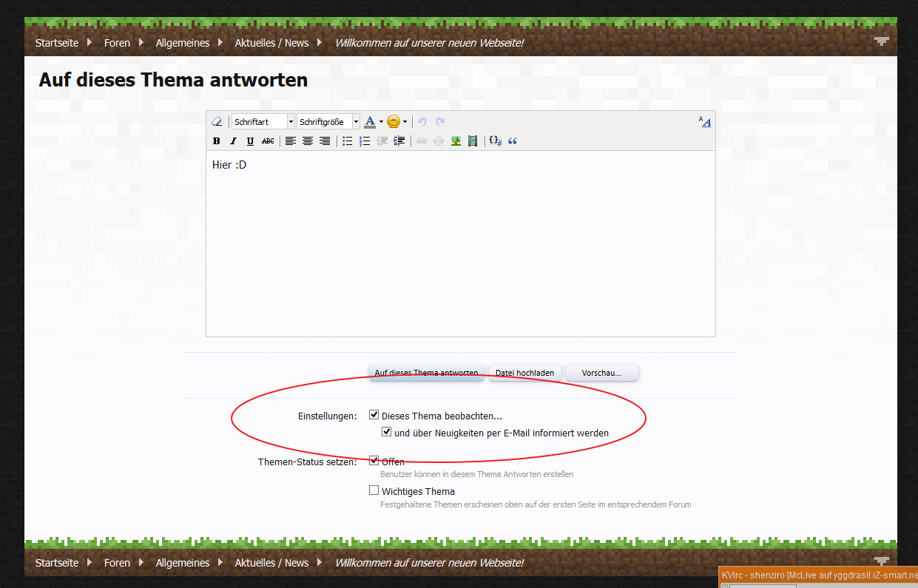Switch editor mode with the A/A icon
Image resolution: width=918 pixels, height=588 pixels.
(705, 122)
